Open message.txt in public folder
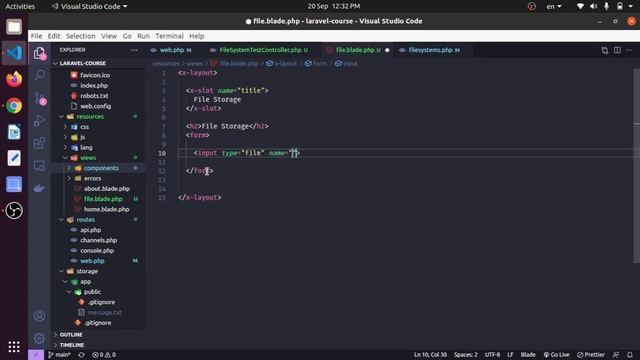Viewport: 640px width, 360px height. (x=104, y=312)
